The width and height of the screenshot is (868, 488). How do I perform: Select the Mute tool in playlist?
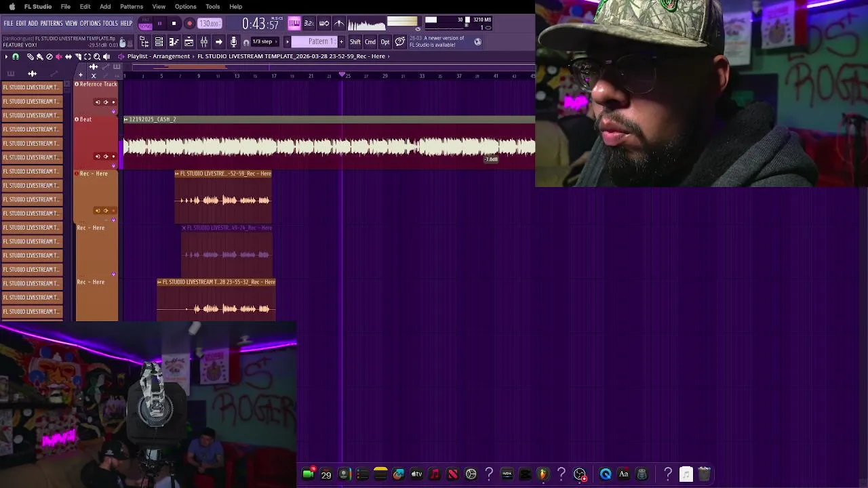point(59,57)
